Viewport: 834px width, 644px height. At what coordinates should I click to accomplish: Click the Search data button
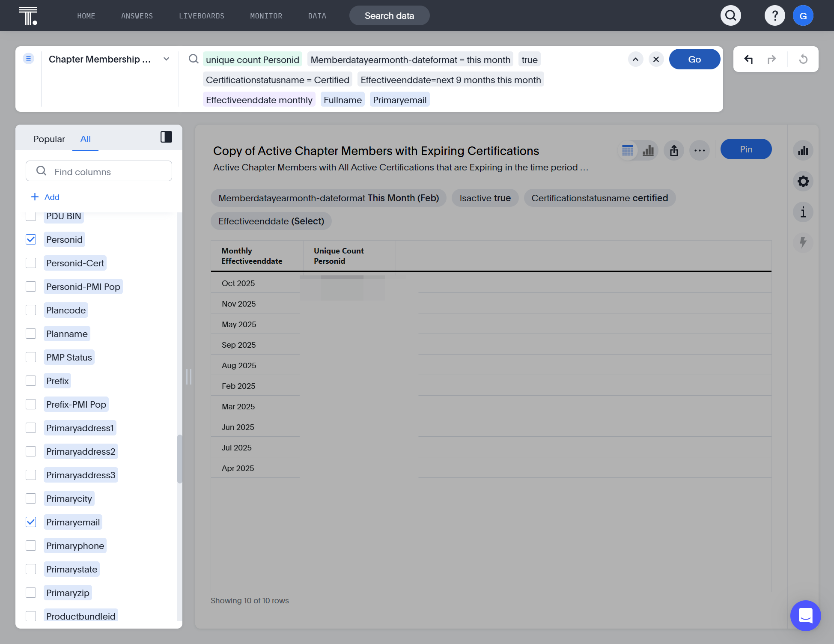pos(389,16)
